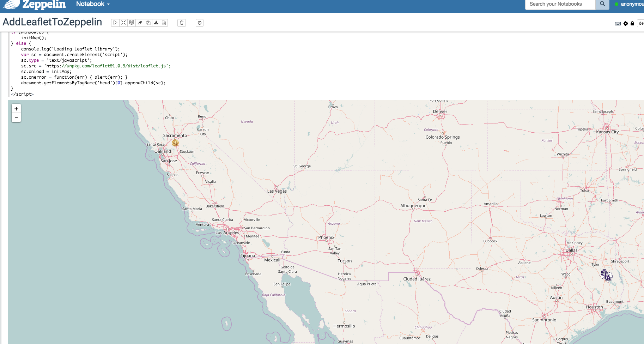Click the search magnifier icon

[602, 5]
